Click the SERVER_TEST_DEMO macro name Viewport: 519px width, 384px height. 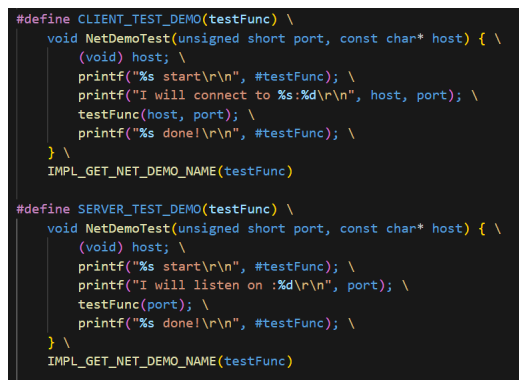point(139,209)
